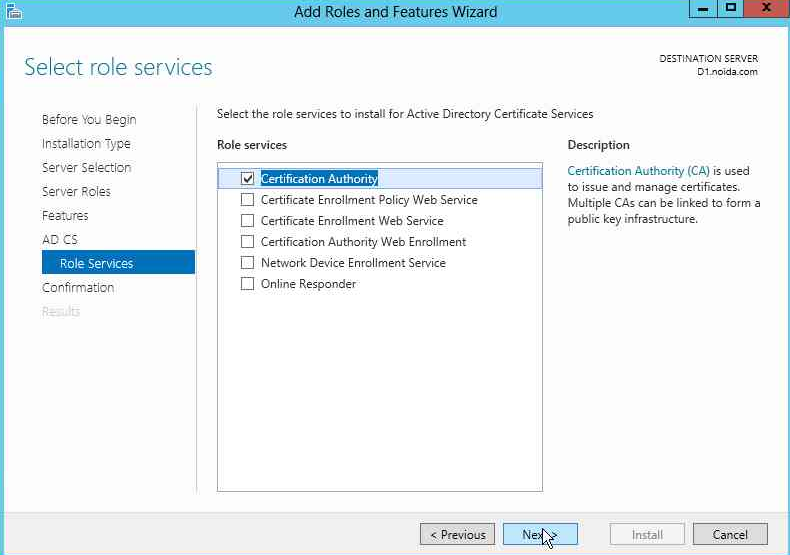Viewport: 790px width, 555px height.
Task: Enable the Certificate Enrollment Web Service checkbox
Action: [x=247, y=221]
